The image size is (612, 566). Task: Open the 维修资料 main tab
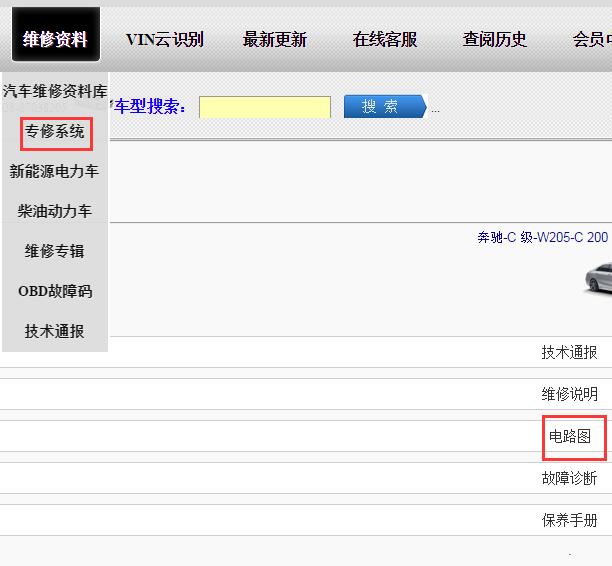coord(56,34)
